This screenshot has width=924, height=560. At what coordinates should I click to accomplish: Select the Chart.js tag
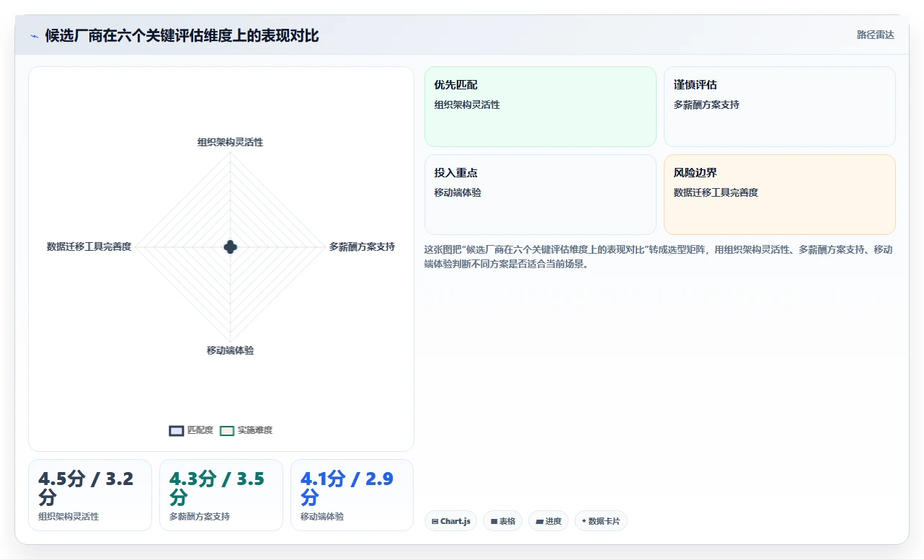450,521
